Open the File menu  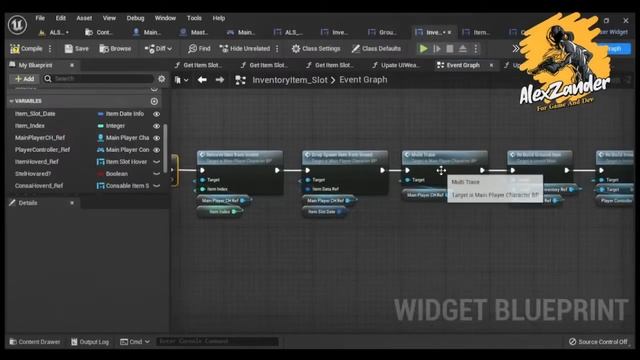tap(40, 18)
